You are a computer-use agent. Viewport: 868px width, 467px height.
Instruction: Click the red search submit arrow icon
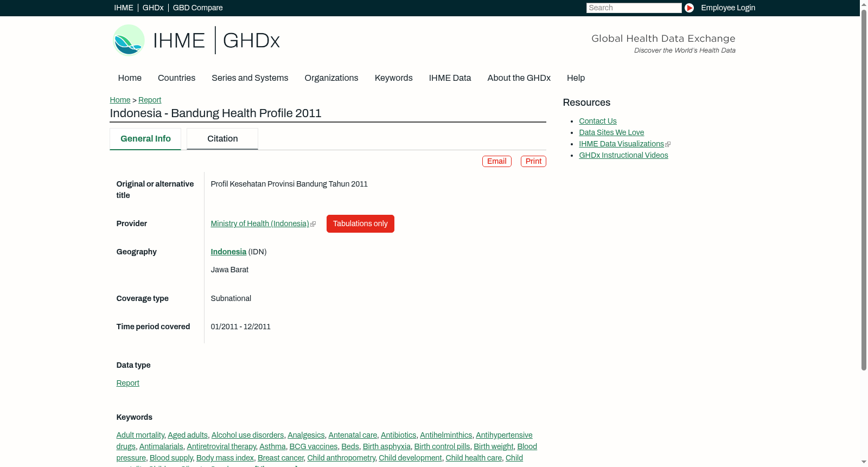[x=689, y=8]
